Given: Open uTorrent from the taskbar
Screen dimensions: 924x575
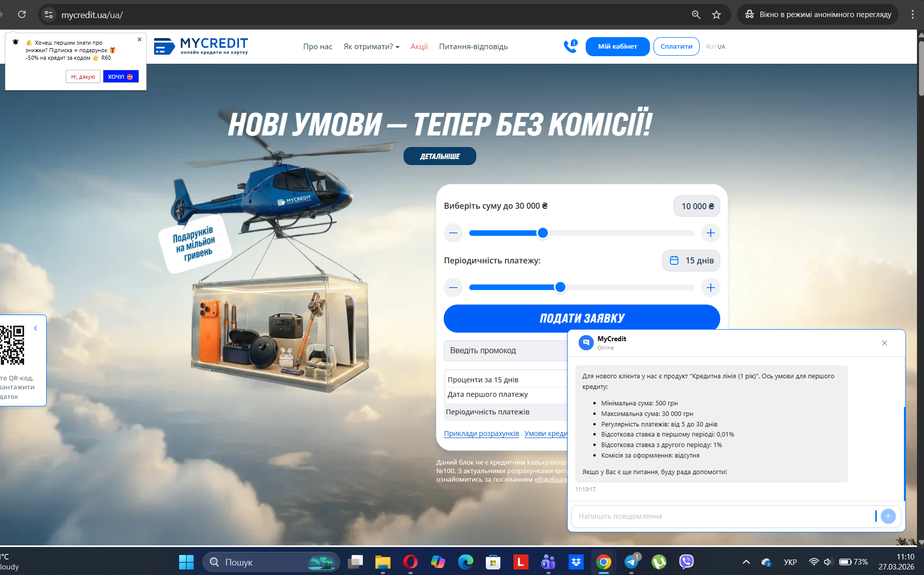Looking at the screenshot, I should [x=659, y=562].
